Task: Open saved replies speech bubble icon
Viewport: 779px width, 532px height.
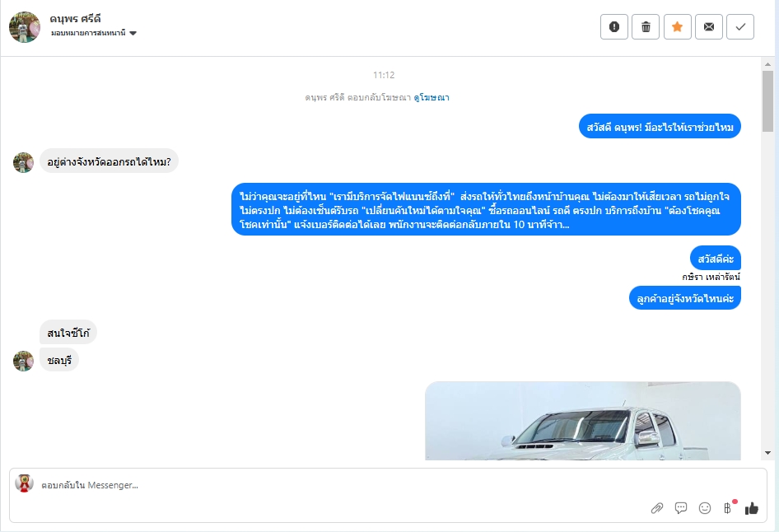Action: (x=681, y=508)
